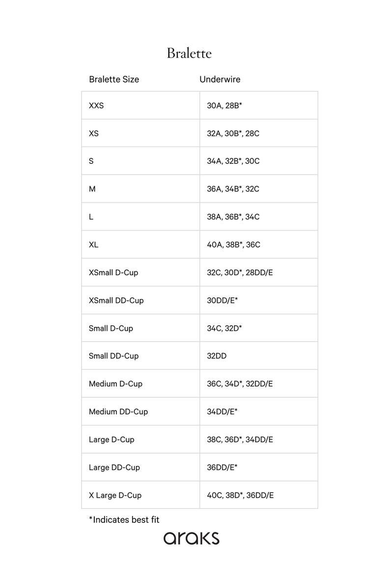Click the araks logo
Viewport: 383px width, 588px height.
(191, 538)
